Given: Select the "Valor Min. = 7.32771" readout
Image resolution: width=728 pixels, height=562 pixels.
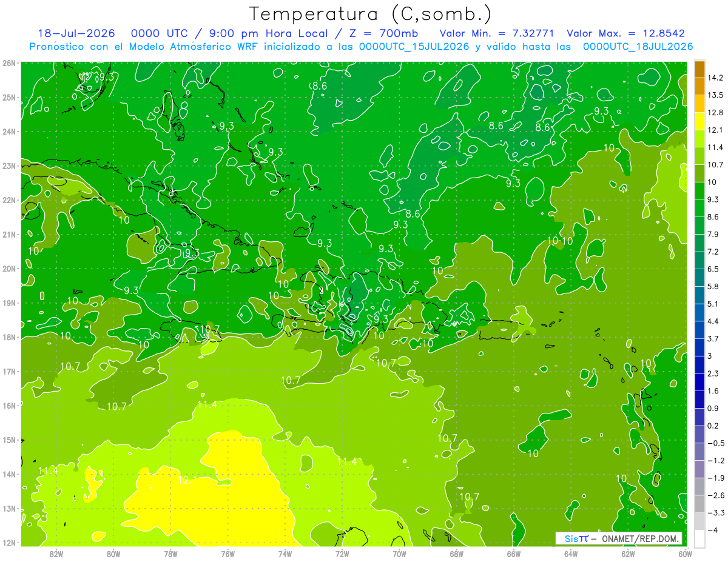Looking at the screenshot, I should point(497,33).
